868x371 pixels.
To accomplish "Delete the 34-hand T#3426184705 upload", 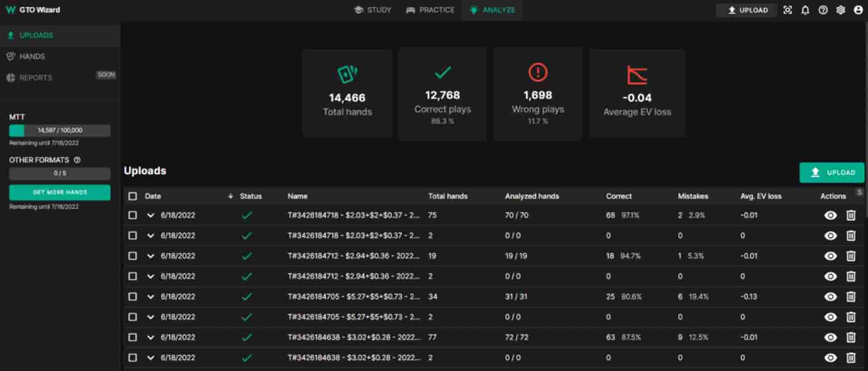I will [851, 297].
